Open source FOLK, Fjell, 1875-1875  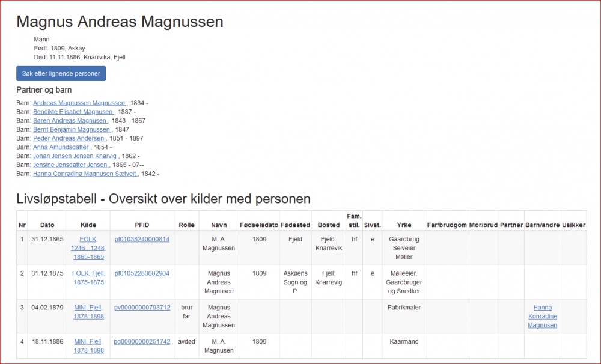88,278
